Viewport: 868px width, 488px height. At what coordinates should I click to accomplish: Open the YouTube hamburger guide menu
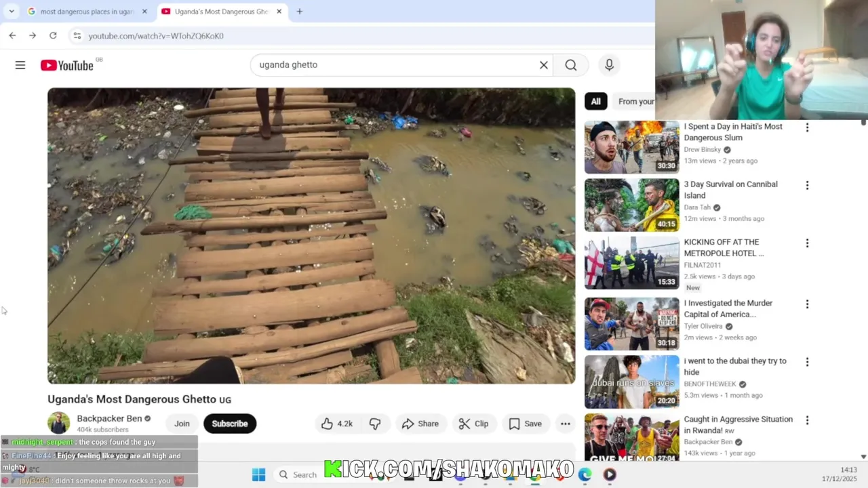tap(20, 65)
